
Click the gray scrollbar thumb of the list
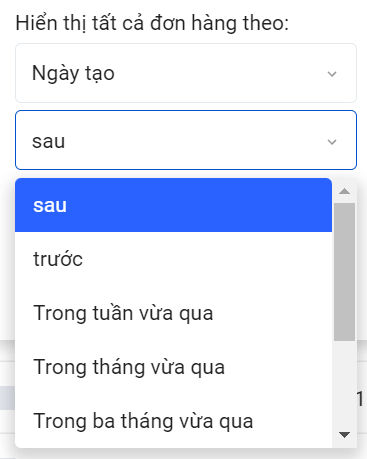pyautogui.click(x=344, y=272)
